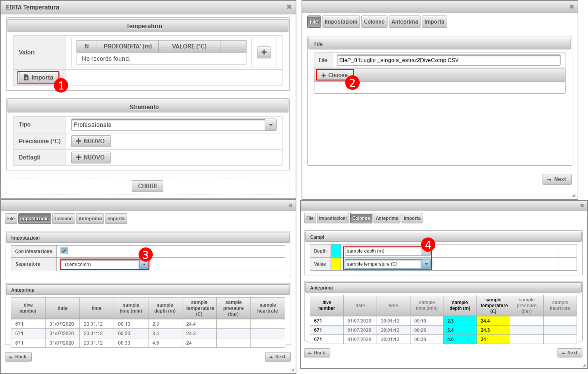Select Importa tab in Colonne window
Screen dimensions: 588x374
[412, 218]
